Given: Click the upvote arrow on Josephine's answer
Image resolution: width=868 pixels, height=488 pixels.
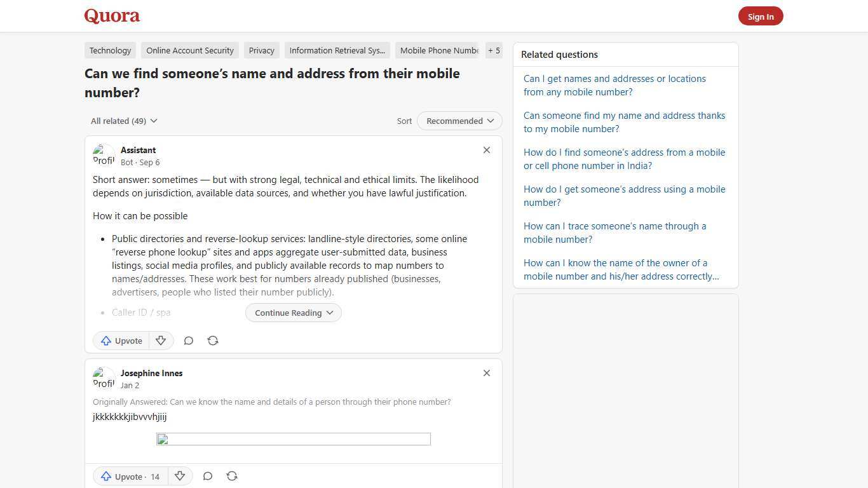Looking at the screenshot, I should [x=106, y=476].
